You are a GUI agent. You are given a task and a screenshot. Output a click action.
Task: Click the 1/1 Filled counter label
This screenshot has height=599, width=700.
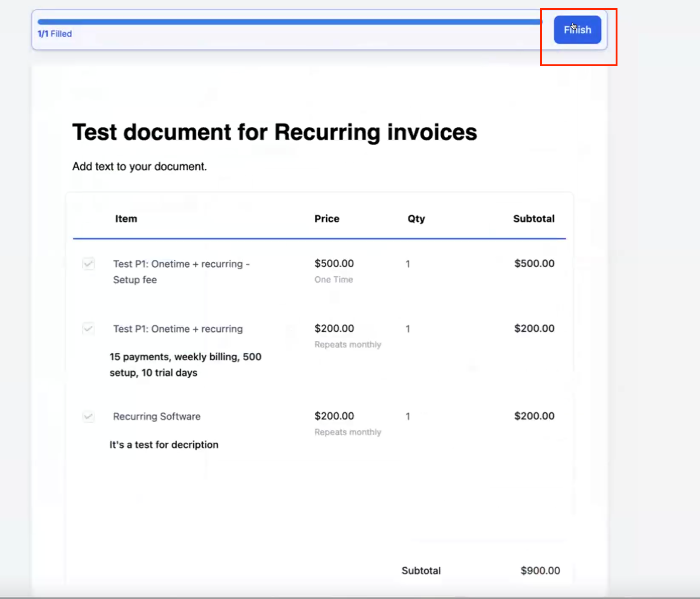coord(55,34)
